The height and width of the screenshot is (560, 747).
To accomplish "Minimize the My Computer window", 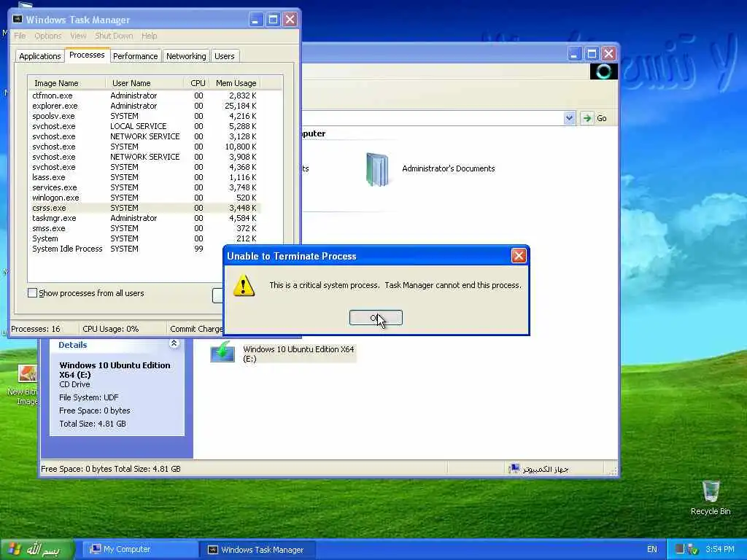I will pyautogui.click(x=575, y=53).
